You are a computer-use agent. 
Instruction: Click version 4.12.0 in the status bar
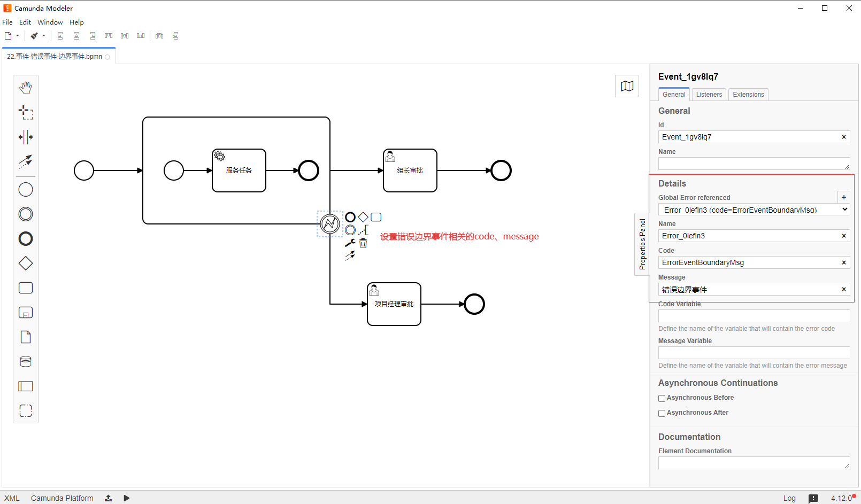841,498
